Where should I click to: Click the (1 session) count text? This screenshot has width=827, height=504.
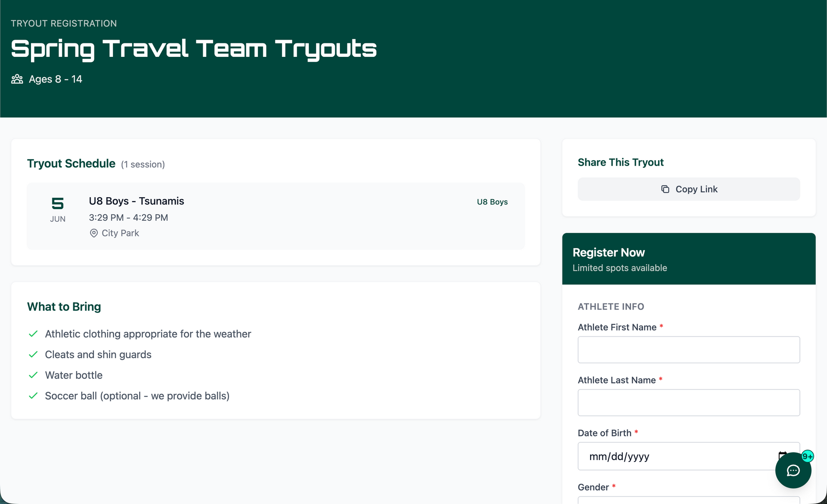pyautogui.click(x=143, y=164)
